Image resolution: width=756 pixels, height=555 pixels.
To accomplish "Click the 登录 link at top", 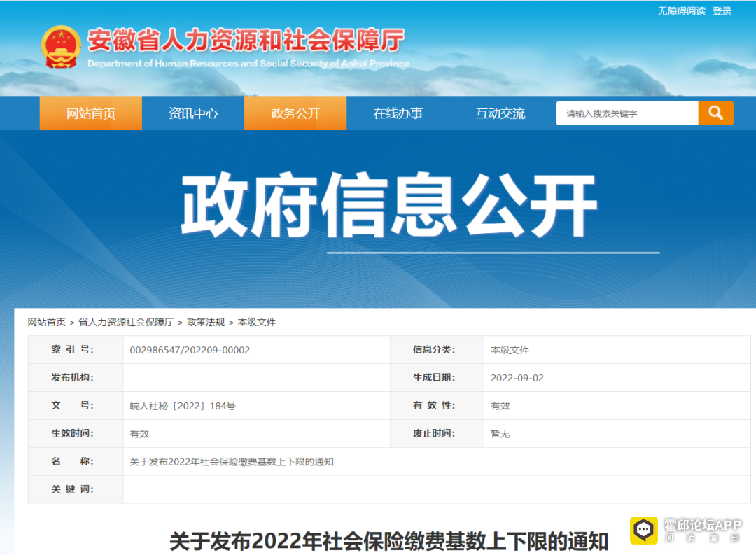I will point(722,11).
